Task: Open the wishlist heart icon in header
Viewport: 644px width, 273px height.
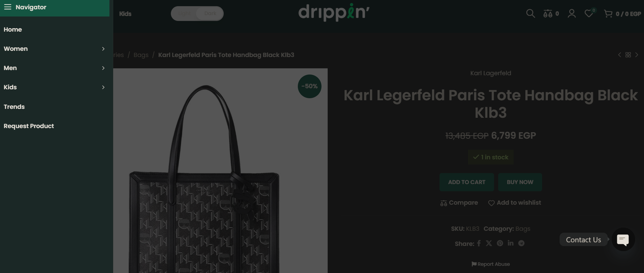Action: (x=589, y=14)
